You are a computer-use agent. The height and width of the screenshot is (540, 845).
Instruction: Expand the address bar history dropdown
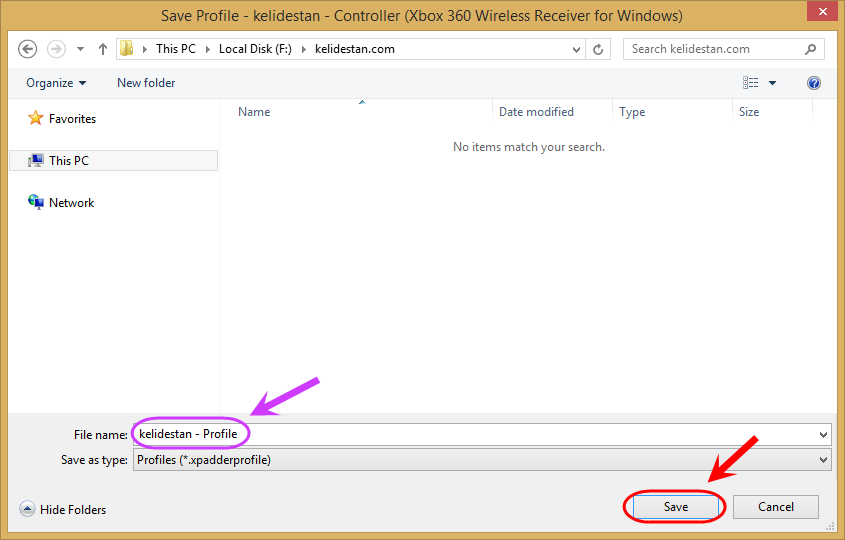576,49
